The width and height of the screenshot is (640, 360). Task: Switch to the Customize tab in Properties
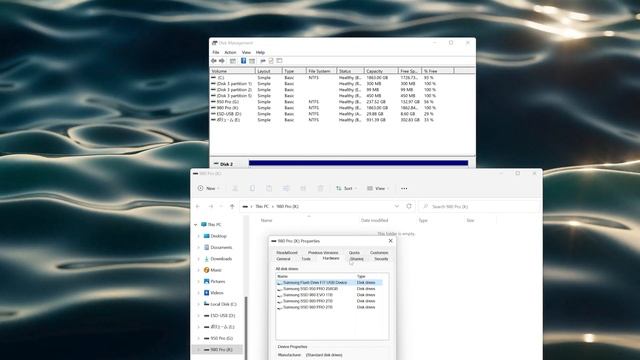[379, 253]
